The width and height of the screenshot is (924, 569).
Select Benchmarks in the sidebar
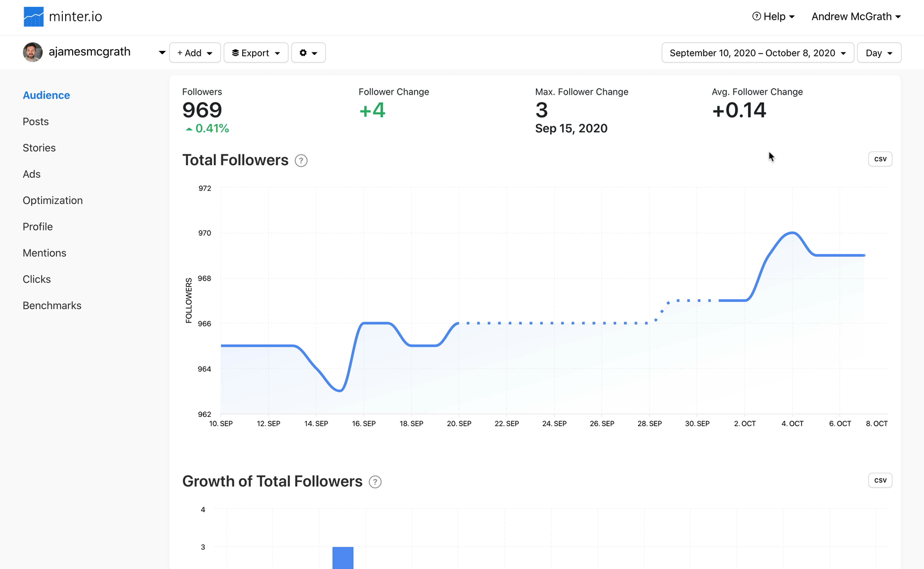coord(52,305)
